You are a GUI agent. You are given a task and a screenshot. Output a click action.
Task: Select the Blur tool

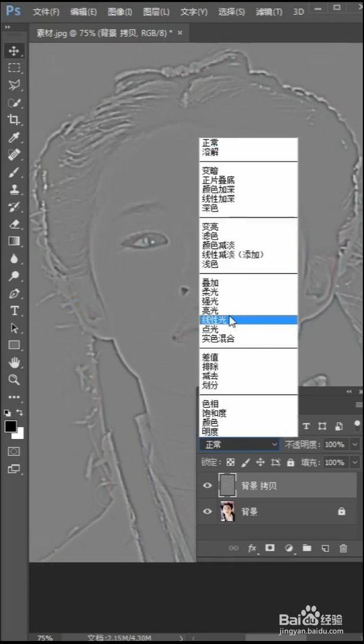(x=14, y=258)
